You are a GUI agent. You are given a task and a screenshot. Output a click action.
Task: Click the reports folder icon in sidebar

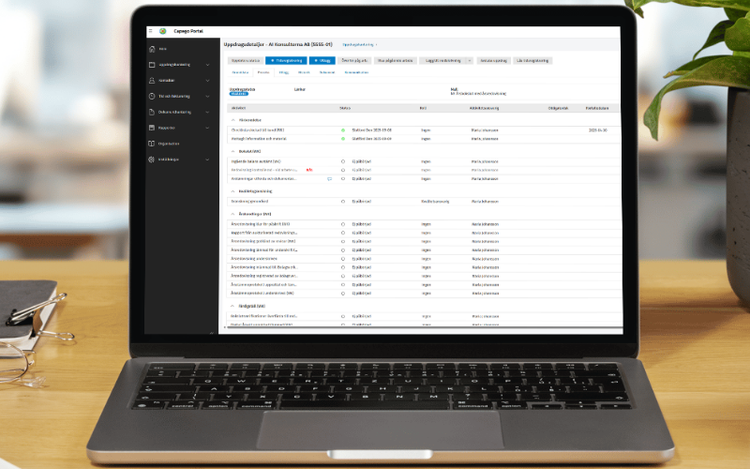151,127
